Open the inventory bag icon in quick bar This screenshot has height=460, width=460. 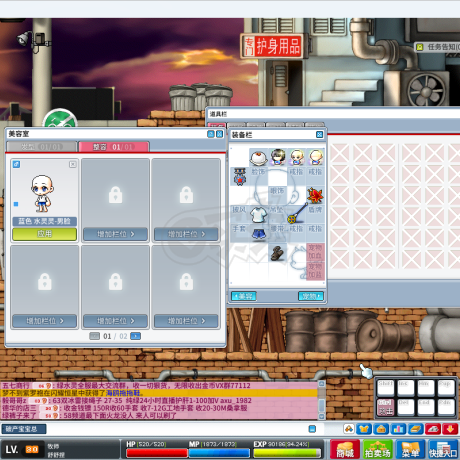(381, 429)
